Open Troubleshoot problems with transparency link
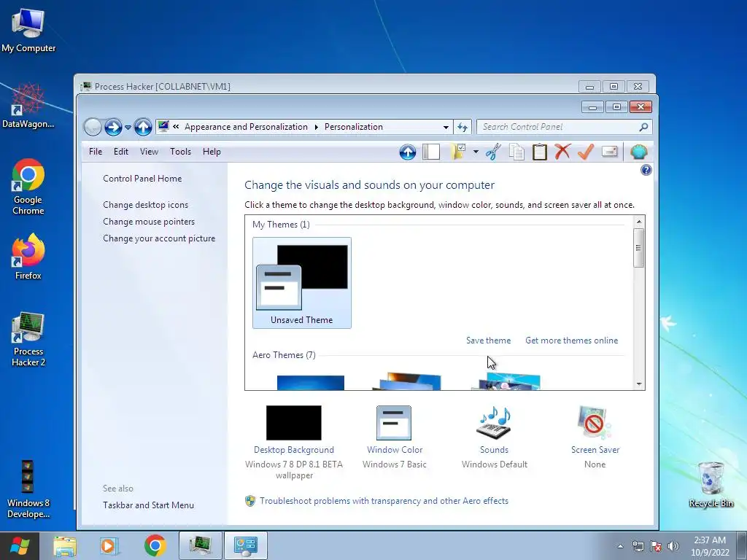This screenshot has width=747, height=560. tap(384, 501)
